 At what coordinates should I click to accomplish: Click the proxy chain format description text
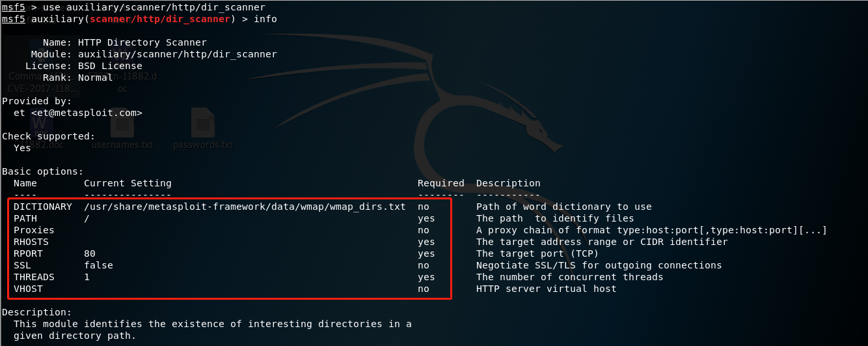point(652,230)
